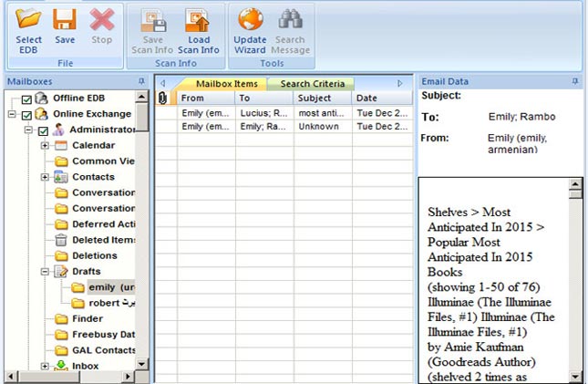
Task: Click the Freebusy Data folder icon
Action: [61, 335]
